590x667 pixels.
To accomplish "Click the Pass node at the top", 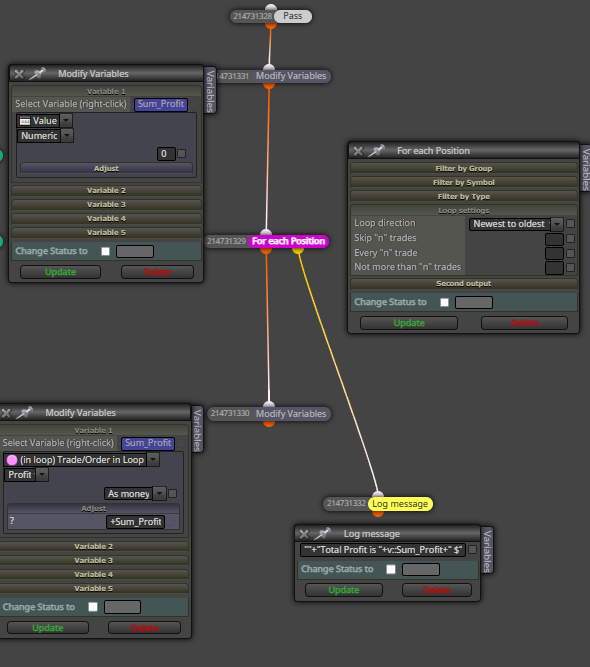I will [x=293, y=16].
